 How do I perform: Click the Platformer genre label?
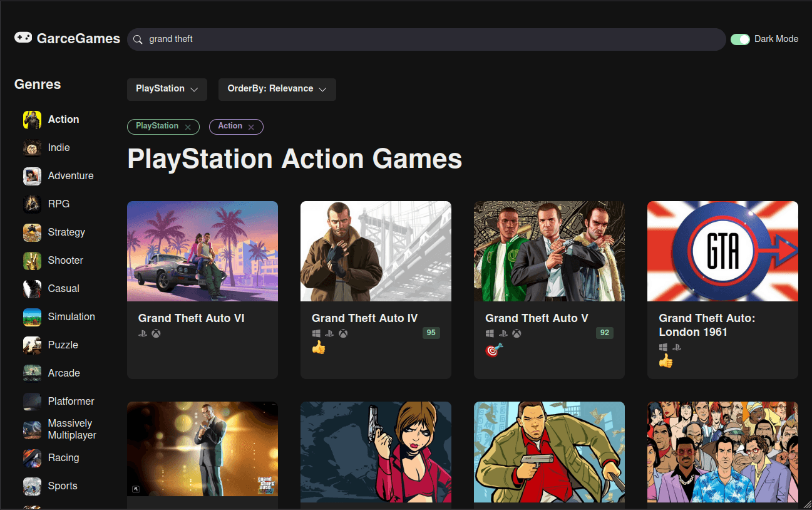pyautogui.click(x=71, y=402)
